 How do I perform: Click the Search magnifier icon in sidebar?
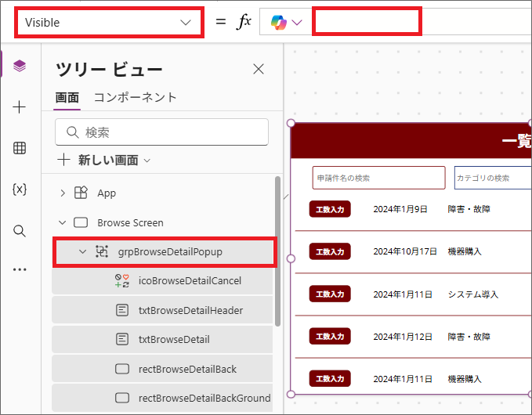pos(20,230)
